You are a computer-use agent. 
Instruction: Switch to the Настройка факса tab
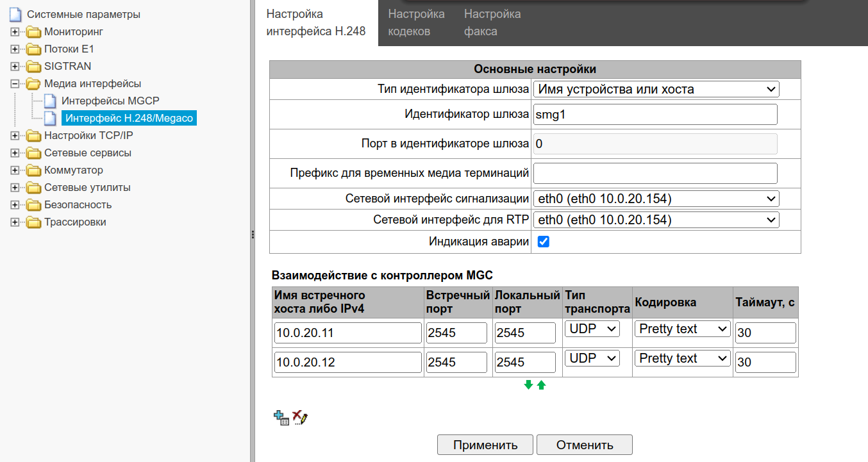492,22
